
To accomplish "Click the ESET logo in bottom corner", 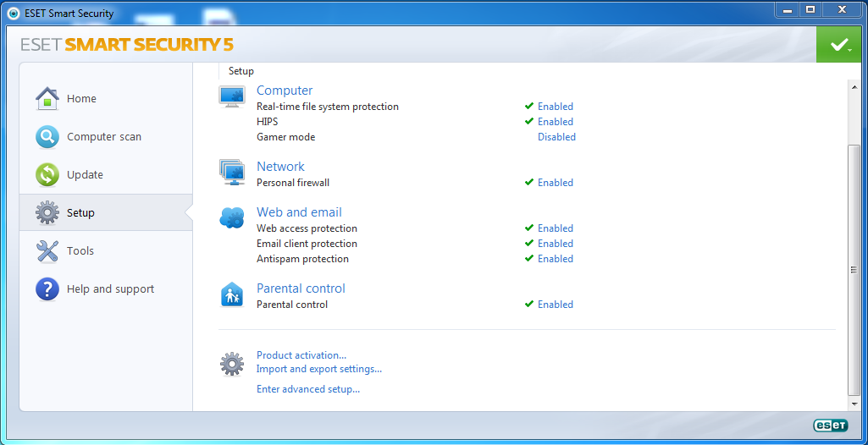I will pyautogui.click(x=831, y=425).
